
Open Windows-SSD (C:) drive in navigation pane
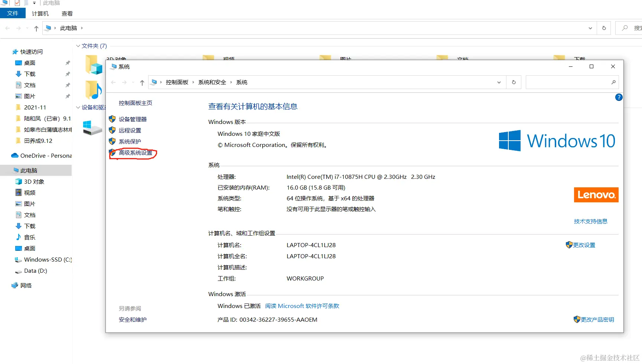click(x=48, y=259)
